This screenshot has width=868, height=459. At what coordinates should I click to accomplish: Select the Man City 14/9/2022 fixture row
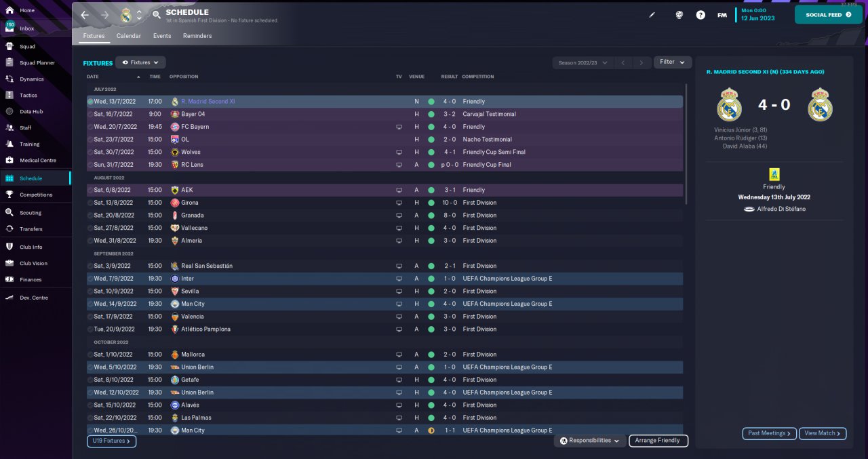pos(384,304)
